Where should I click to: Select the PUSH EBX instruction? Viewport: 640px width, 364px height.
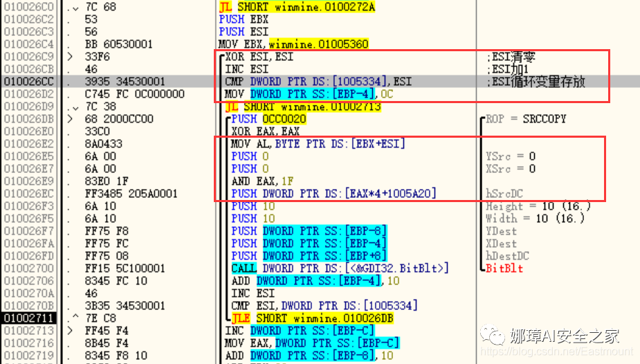coord(244,19)
